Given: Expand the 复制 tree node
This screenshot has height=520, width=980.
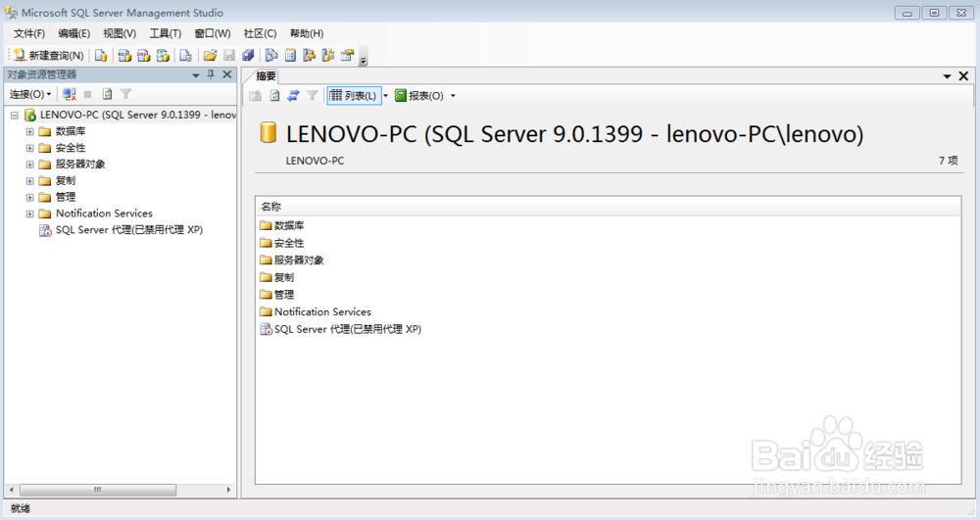Looking at the screenshot, I should pyautogui.click(x=29, y=181).
